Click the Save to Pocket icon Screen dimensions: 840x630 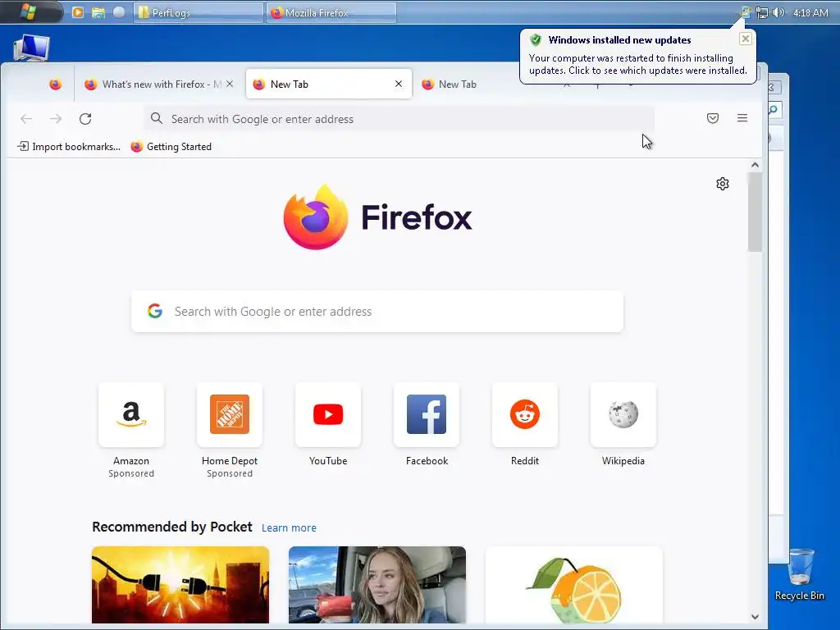pos(713,118)
